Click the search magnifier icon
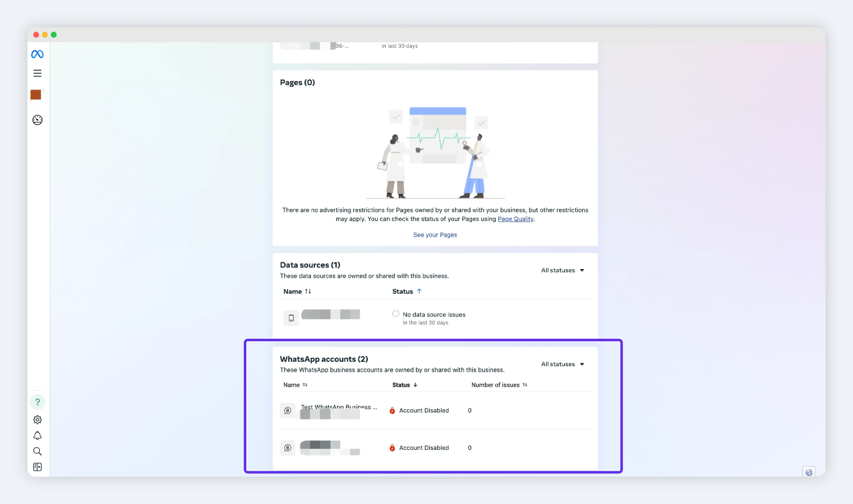 [37, 451]
